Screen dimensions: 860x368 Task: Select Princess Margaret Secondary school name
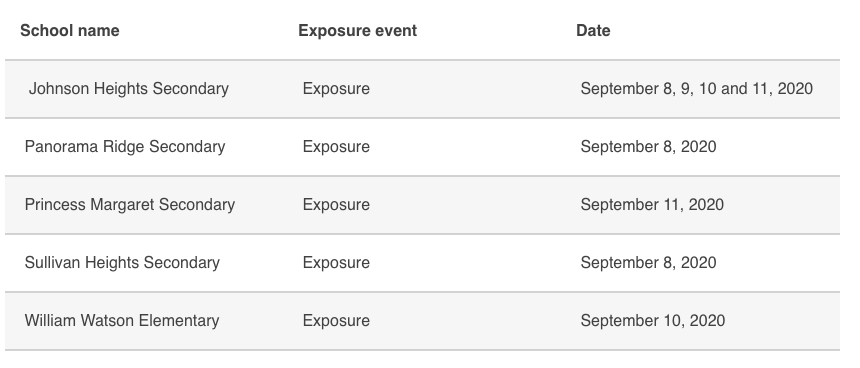(x=130, y=205)
